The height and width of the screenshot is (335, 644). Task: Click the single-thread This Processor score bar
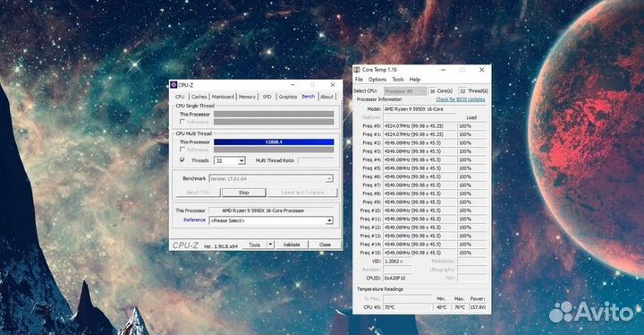tap(274, 115)
